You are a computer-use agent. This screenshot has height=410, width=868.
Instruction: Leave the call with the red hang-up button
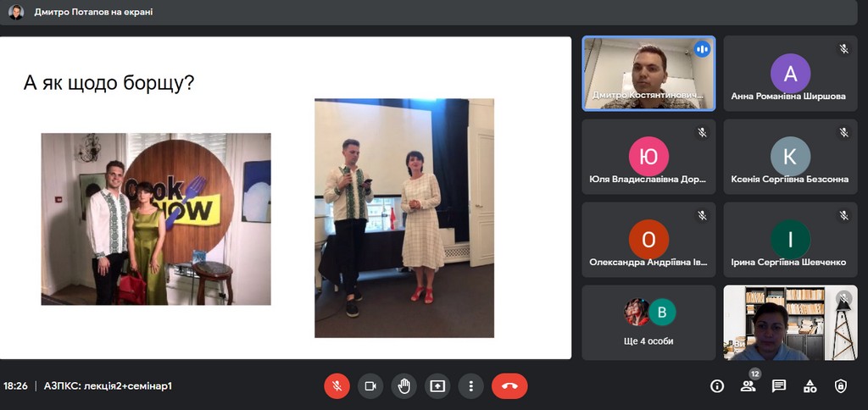tap(509, 386)
